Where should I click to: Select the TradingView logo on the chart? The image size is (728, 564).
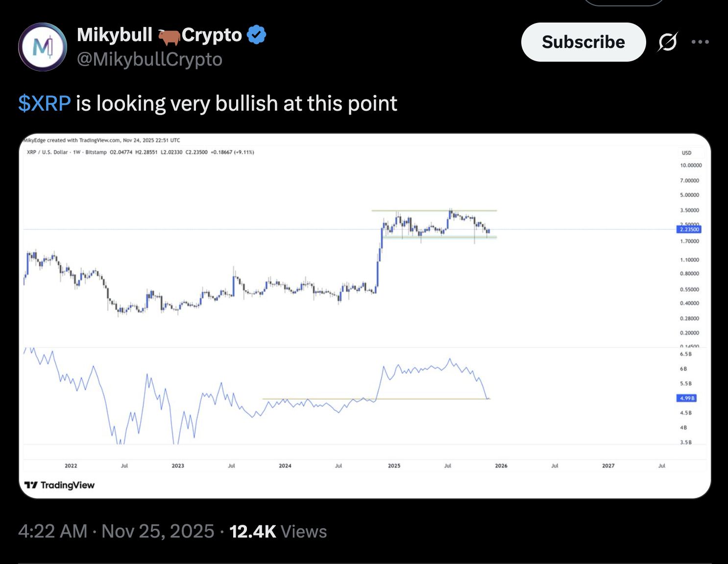pos(60,485)
